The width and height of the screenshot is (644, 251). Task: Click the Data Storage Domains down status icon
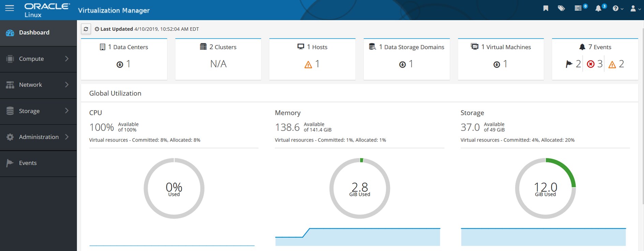pyautogui.click(x=402, y=64)
